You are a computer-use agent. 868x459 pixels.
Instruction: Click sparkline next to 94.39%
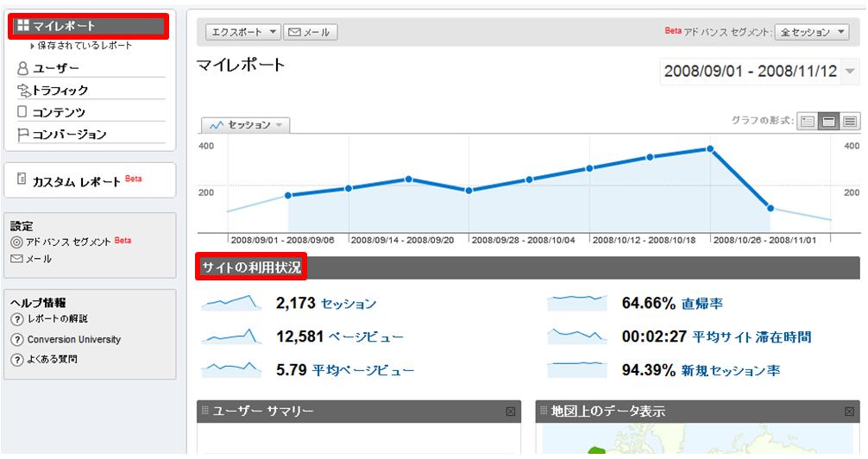[577, 369]
